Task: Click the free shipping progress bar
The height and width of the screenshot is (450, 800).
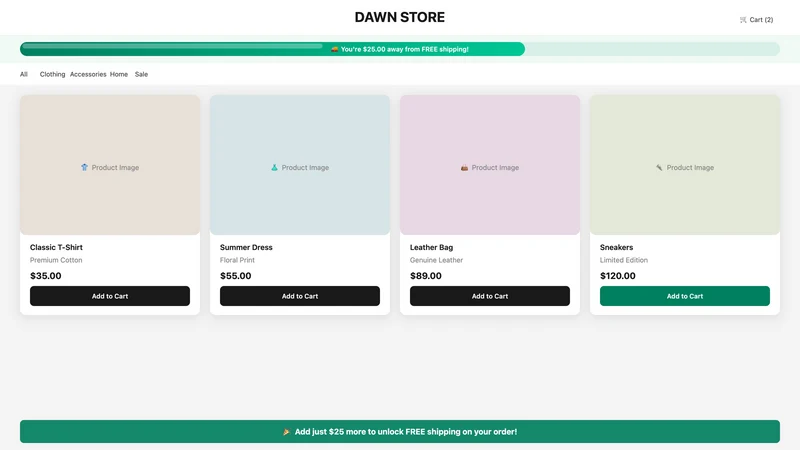Action: point(399,49)
